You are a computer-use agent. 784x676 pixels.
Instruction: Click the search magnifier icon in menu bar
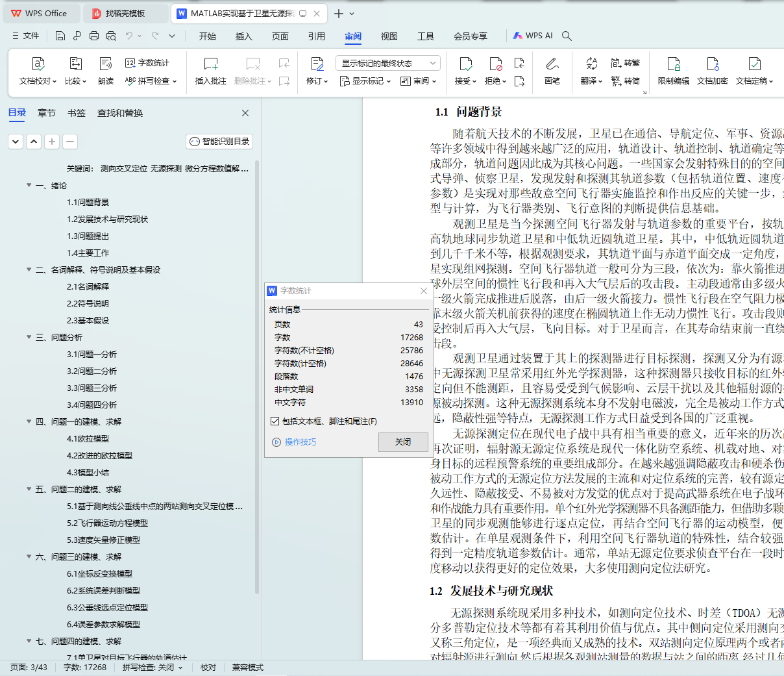tap(567, 36)
